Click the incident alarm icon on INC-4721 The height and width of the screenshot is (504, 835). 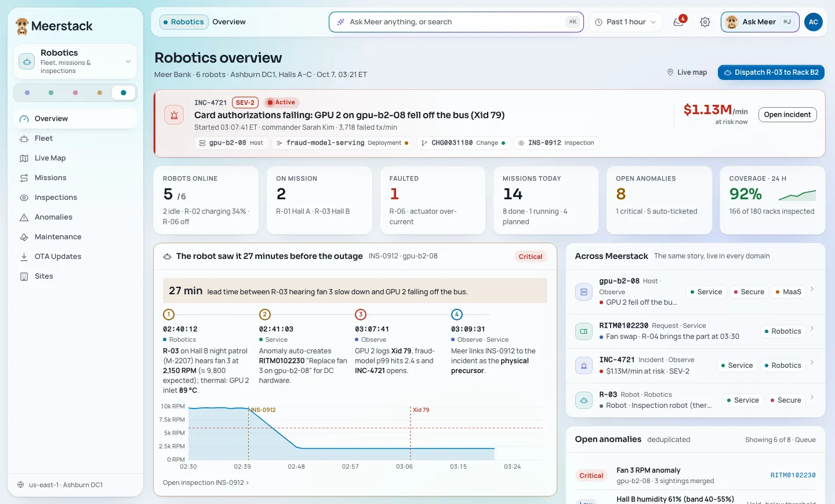click(x=174, y=115)
